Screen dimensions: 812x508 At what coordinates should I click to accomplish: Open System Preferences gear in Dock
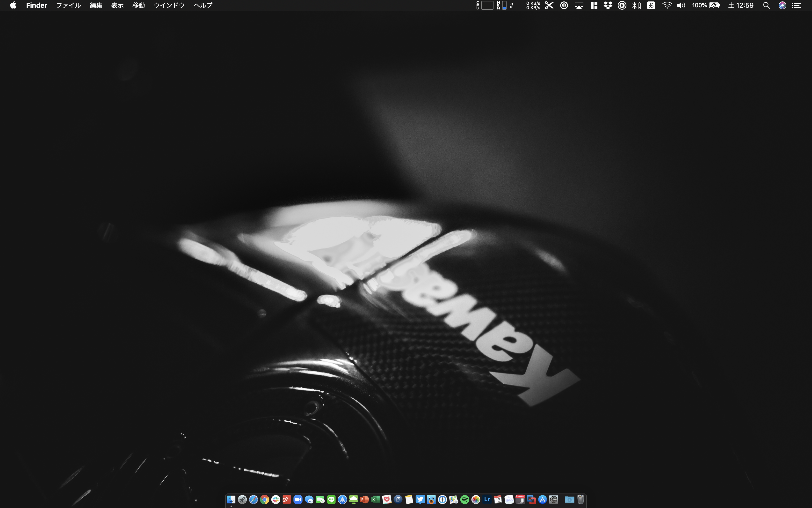coord(554,500)
